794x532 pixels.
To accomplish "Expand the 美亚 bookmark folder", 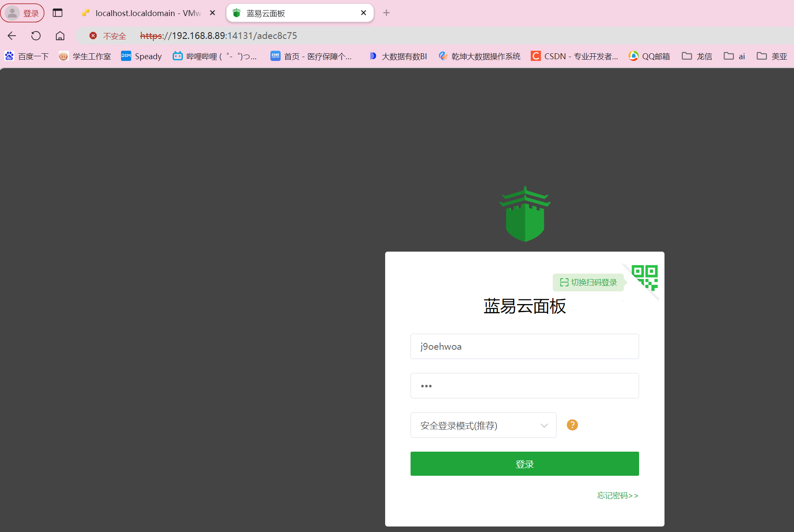I will 772,56.
